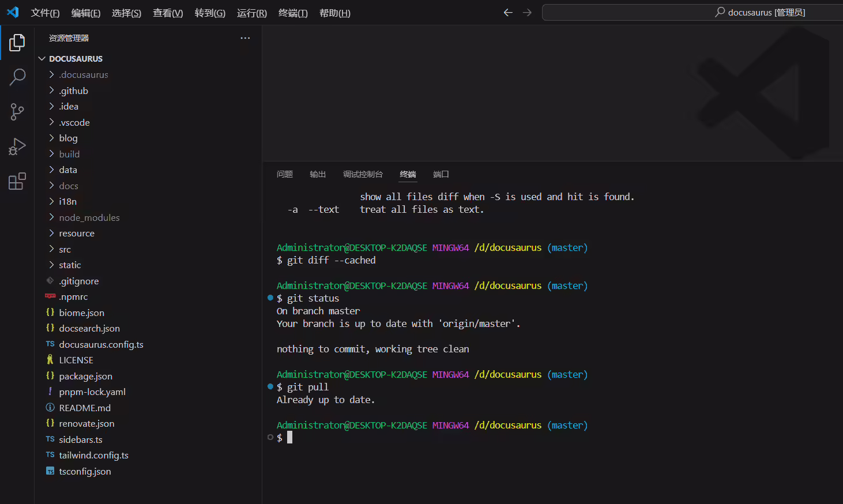The height and width of the screenshot is (504, 843).
Task: Open the Explorer more actions ellipsis
Action: (245, 38)
